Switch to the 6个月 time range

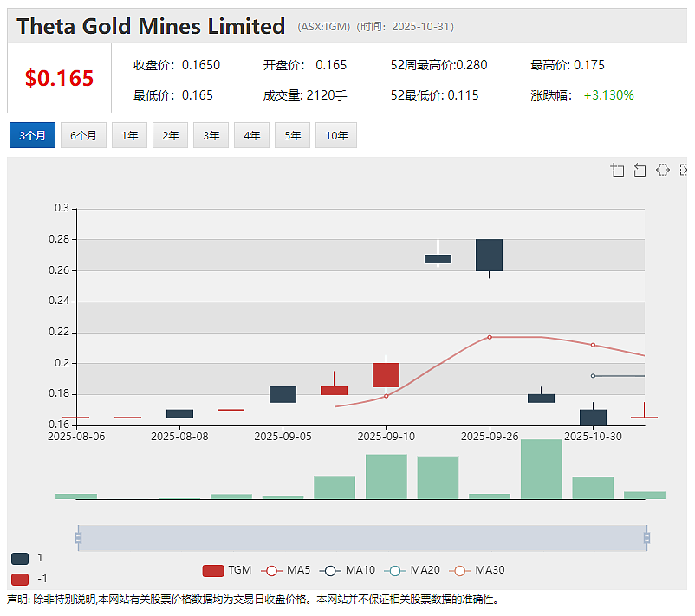[83, 135]
